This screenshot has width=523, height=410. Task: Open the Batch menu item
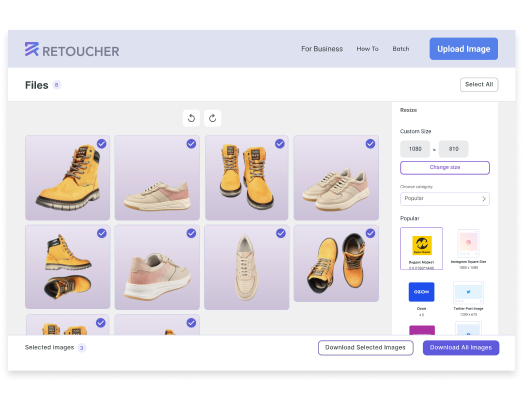(401, 49)
